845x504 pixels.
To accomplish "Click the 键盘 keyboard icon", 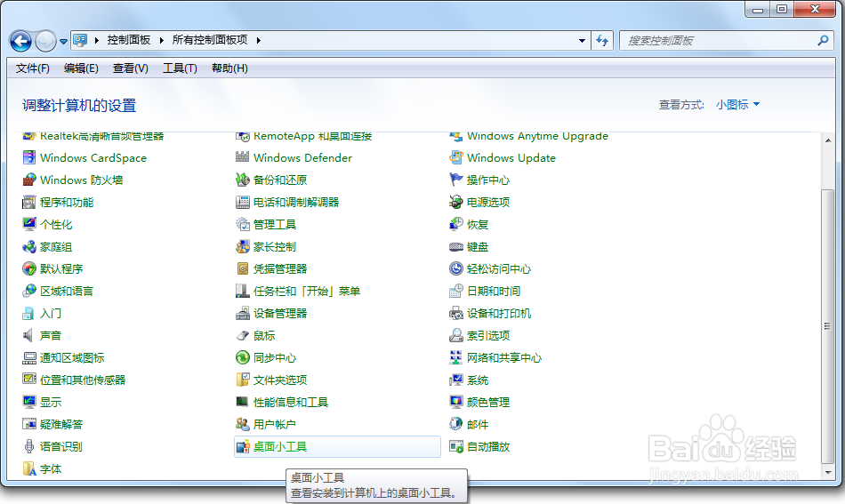I will click(456, 246).
